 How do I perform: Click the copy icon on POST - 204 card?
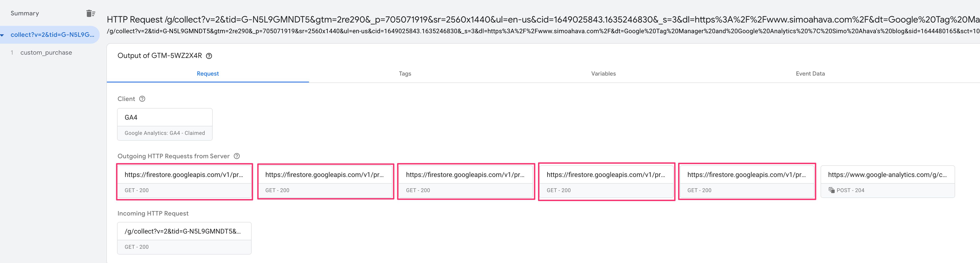pos(832,190)
